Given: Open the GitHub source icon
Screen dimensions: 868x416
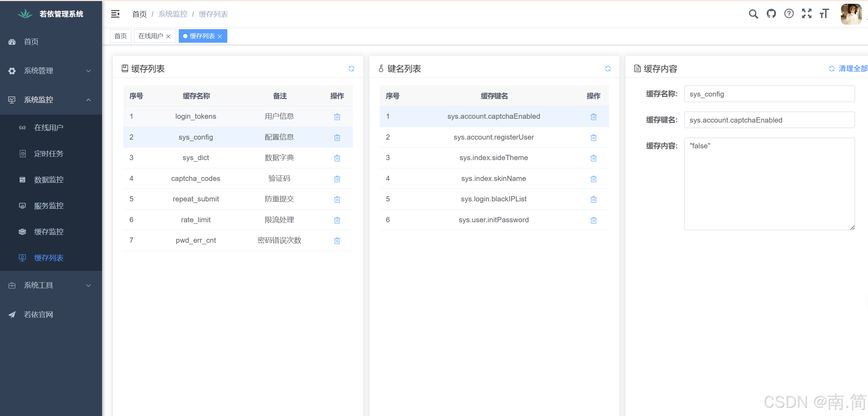Looking at the screenshot, I should (x=771, y=14).
